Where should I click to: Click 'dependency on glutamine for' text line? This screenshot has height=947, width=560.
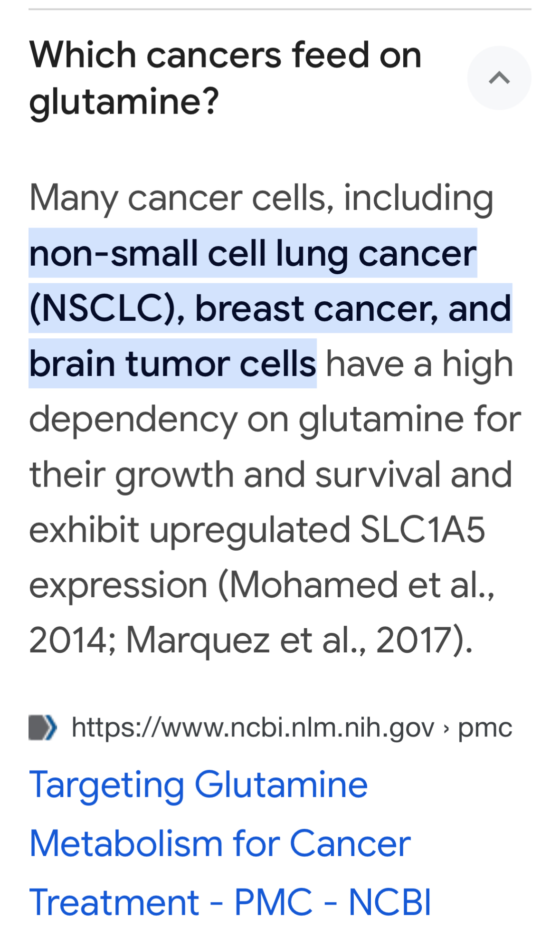(275, 419)
